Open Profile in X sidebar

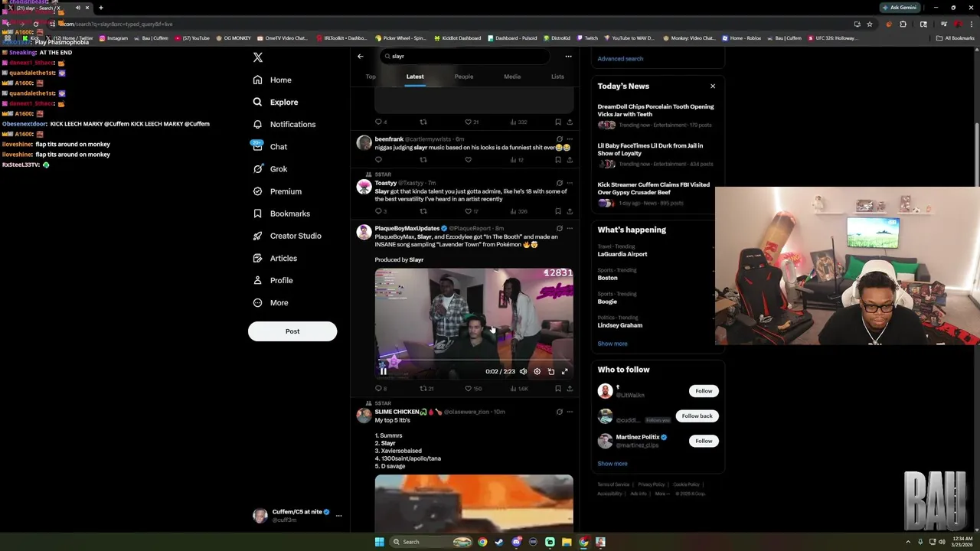click(x=272, y=280)
